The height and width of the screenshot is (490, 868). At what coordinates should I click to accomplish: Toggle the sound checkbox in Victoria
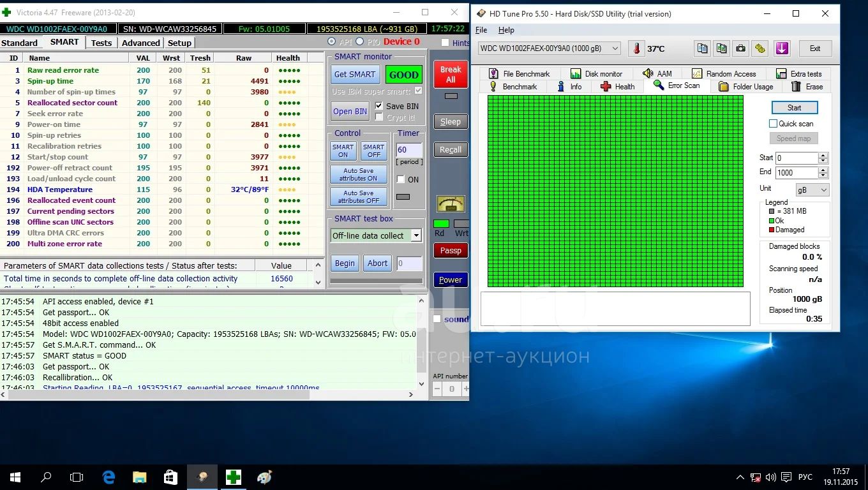437,319
